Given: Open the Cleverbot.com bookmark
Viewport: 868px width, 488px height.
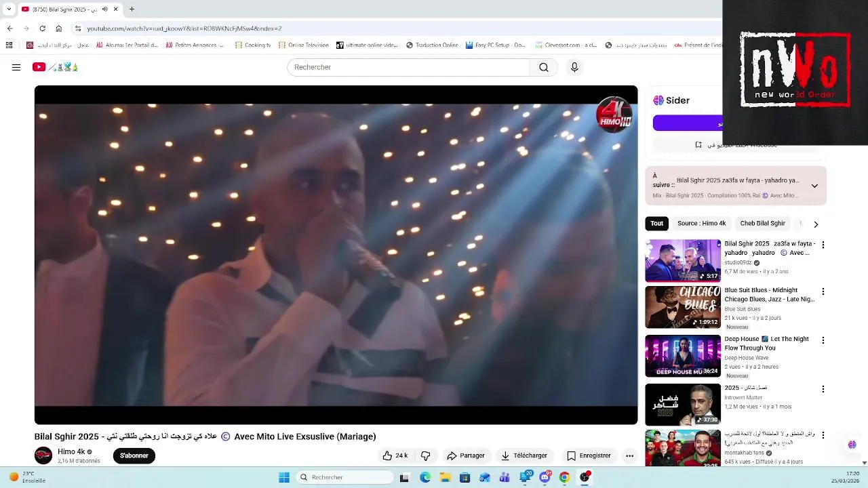Looking at the screenshot, I should (x=566, y=45).
